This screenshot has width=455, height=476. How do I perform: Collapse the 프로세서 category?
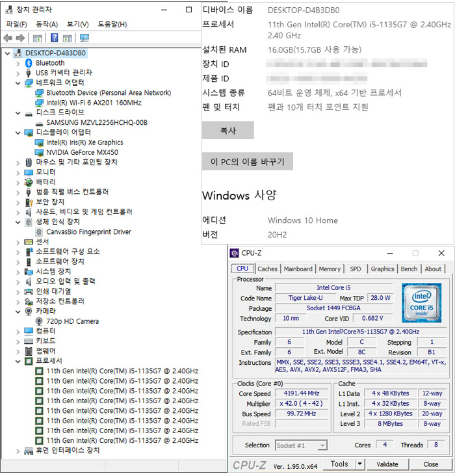pyautogui.click(x=18, y=362)
